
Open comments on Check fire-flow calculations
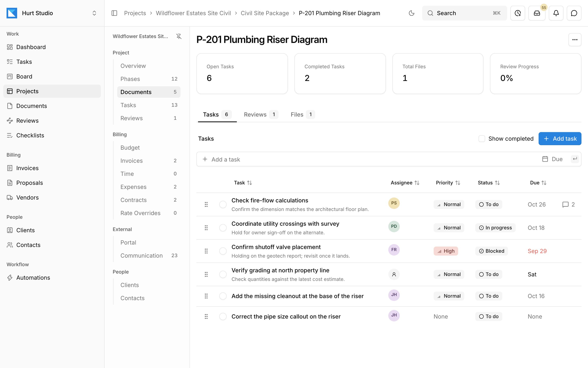(568, 204)
